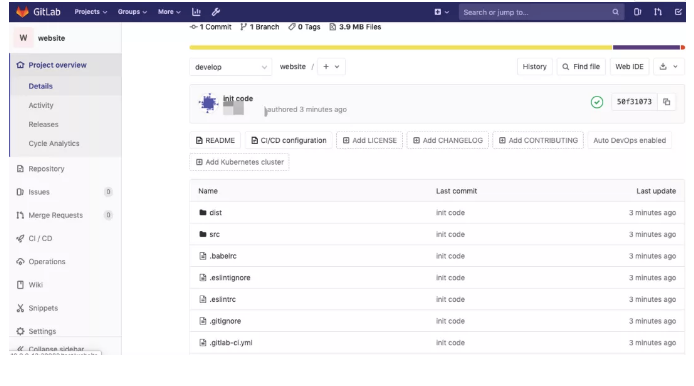The height and width of the screenshot is (386, 694).
Task: Open the 3.9 MB Files link
Action: pos(355,27)
